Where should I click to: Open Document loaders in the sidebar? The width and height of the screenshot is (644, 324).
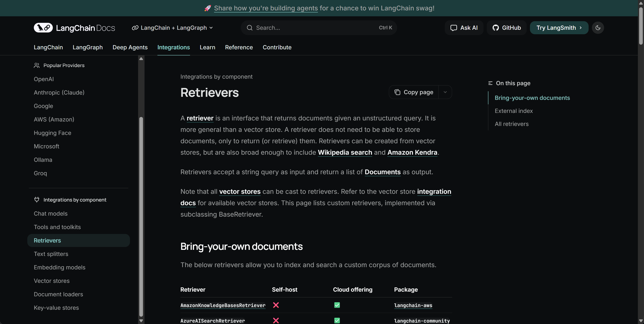tap(58, 294)
